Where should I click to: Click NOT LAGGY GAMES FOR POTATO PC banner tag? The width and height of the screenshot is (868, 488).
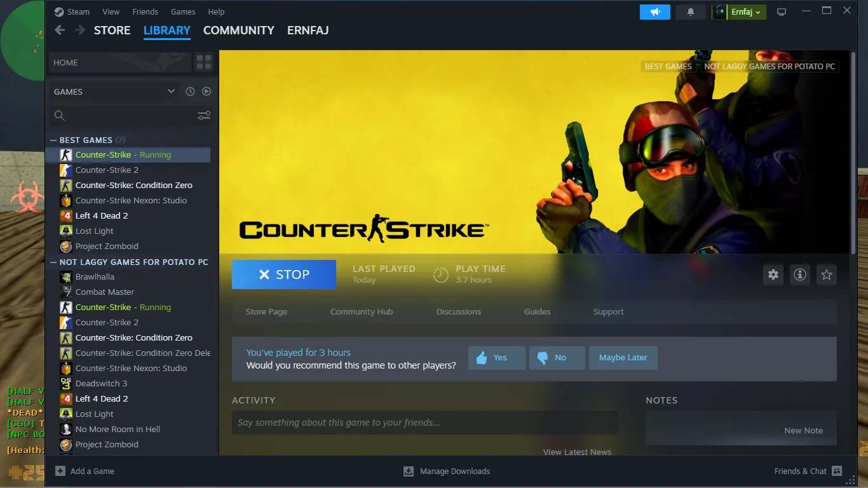point(770,66)
